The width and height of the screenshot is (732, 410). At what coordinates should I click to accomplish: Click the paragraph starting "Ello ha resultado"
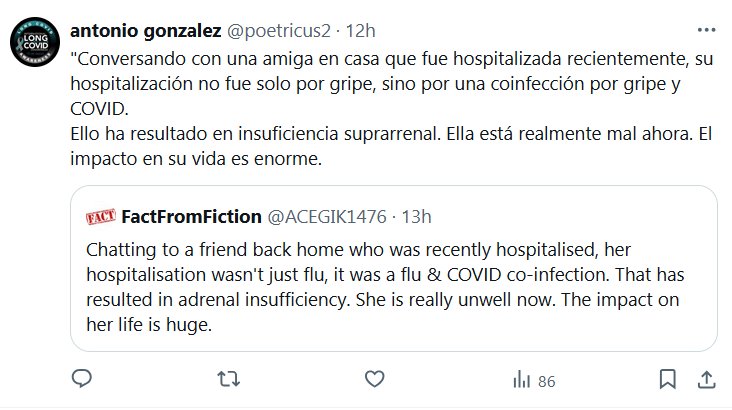coord(300,133)
